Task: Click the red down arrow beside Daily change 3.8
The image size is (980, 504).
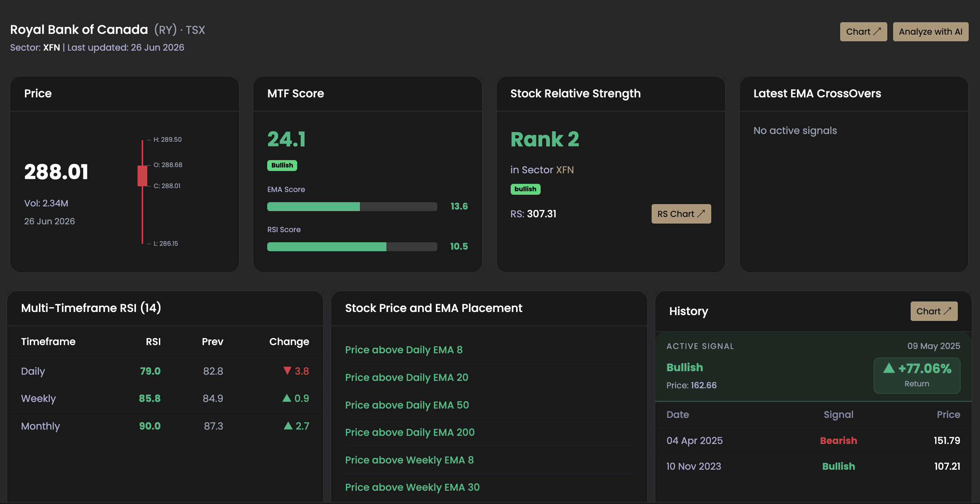Action: tap(287, 370)
